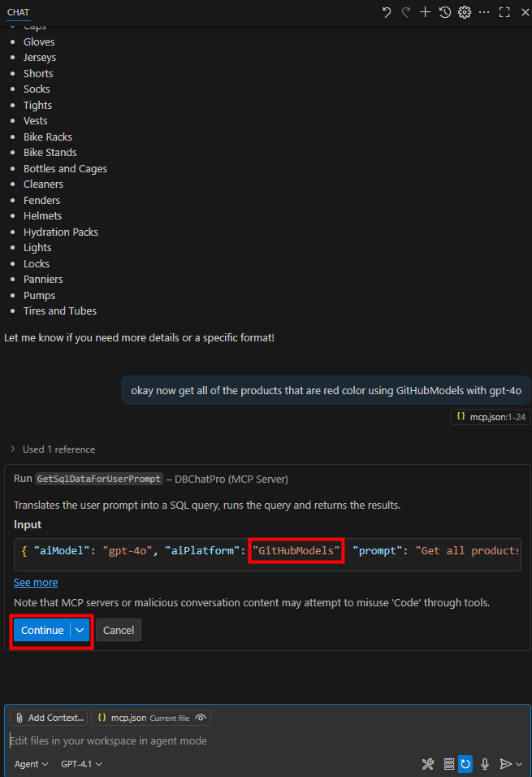Click See more link
Viewport: 532px width, 777px height.
point(36,582)
